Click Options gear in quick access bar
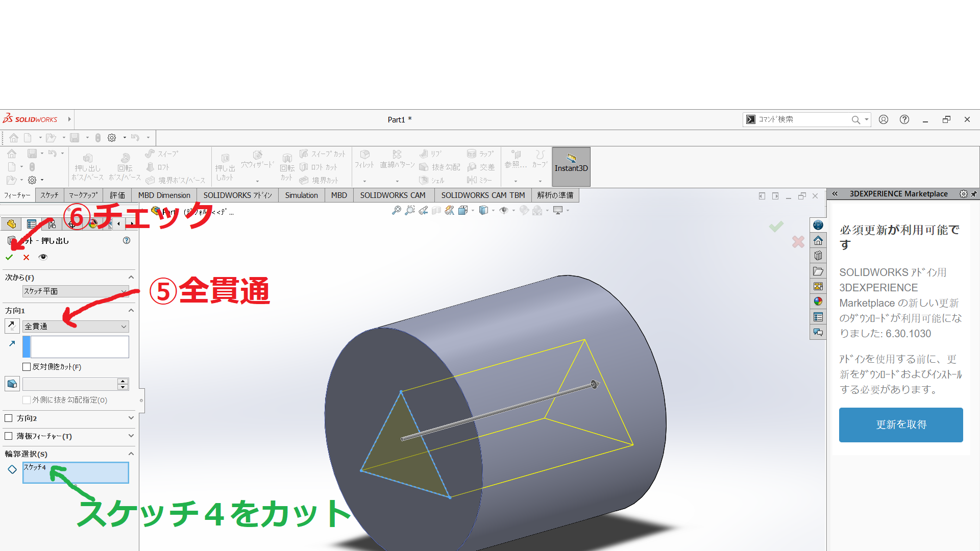 pyautogui.click(x=112, y=138)
